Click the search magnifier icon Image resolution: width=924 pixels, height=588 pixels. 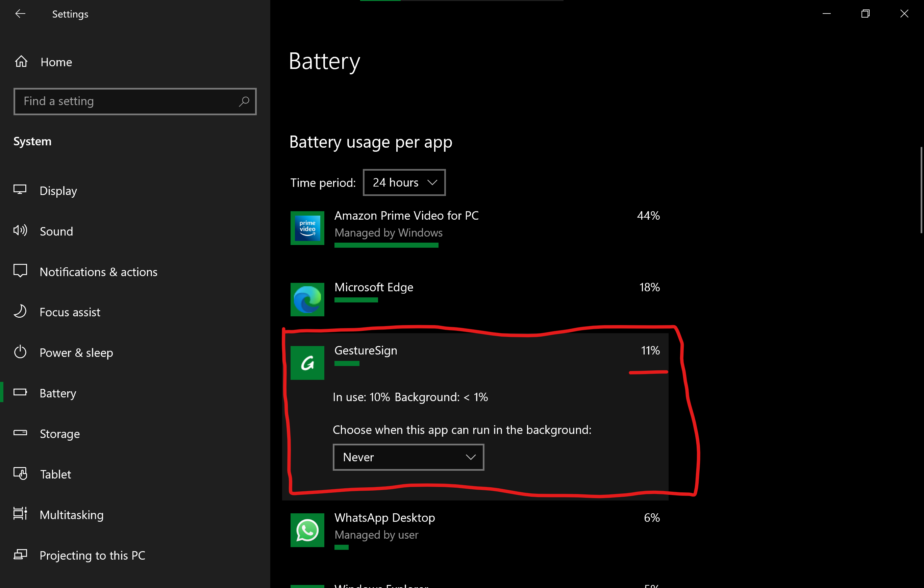click(244, 101)
